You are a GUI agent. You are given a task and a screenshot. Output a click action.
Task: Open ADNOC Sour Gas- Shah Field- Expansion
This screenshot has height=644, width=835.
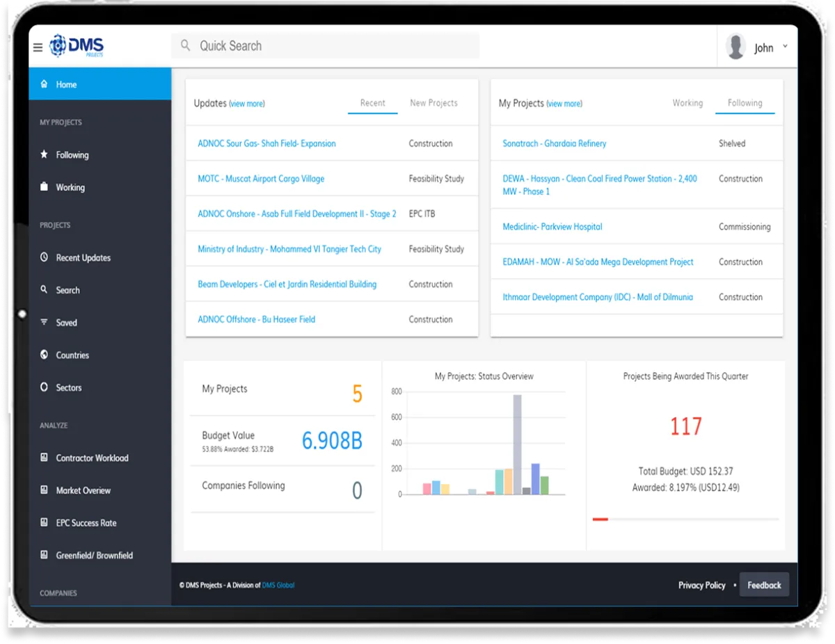[267, 143]
